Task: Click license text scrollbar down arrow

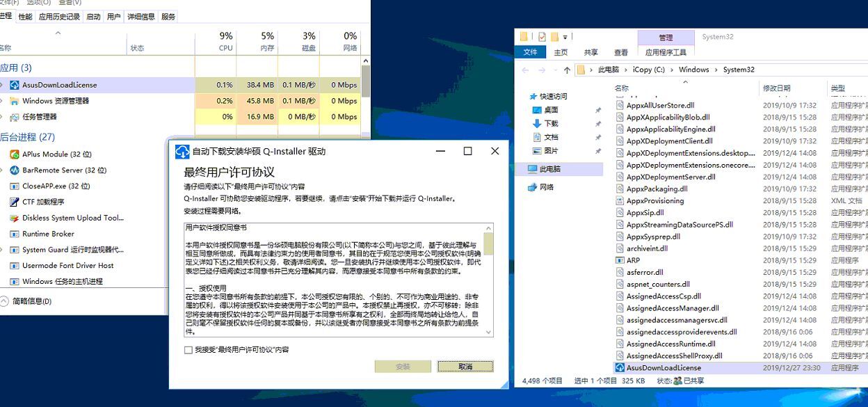Action: click(x=488, y=333)
